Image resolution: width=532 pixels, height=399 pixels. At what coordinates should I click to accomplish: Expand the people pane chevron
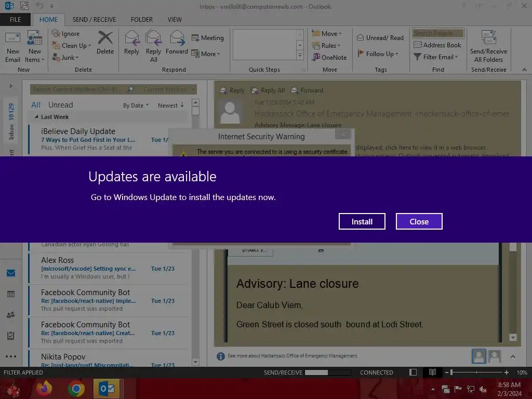click(513, 356)
